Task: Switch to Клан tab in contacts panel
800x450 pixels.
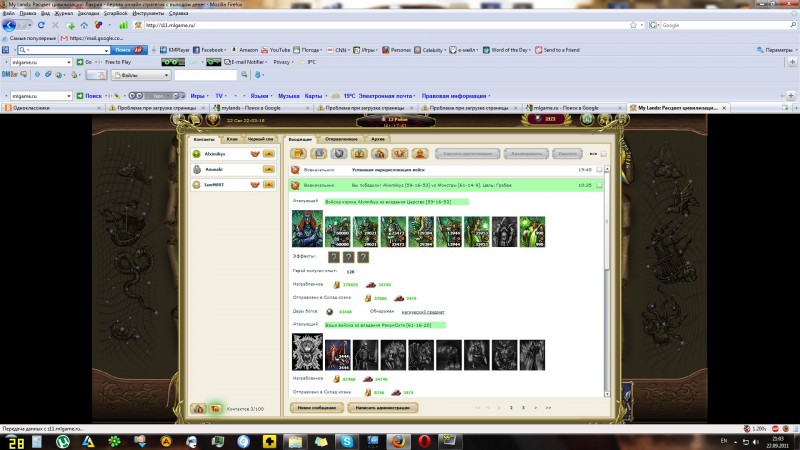Action: click(x=232, y=139)
